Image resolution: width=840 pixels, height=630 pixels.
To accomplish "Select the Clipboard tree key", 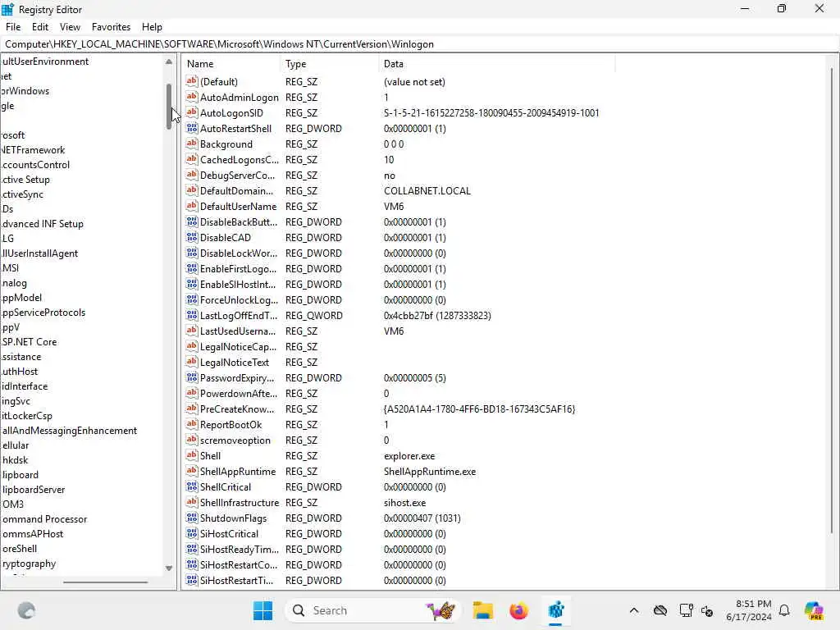I will coord(21,475).
